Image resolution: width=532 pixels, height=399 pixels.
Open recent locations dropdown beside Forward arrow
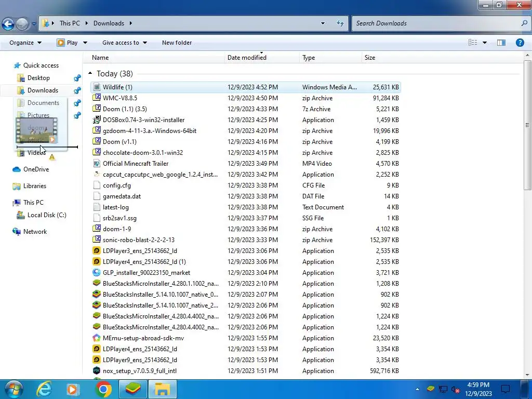(x=34, y=24)
